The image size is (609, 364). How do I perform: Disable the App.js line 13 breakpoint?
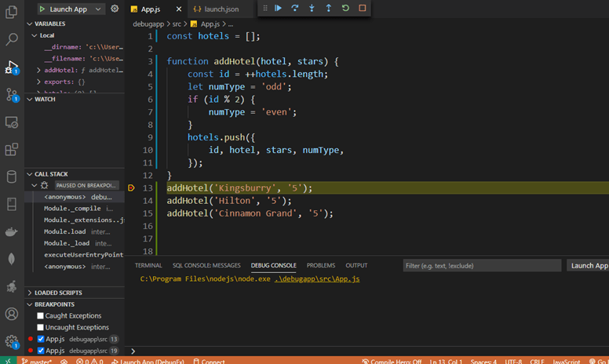coord(41,339)
